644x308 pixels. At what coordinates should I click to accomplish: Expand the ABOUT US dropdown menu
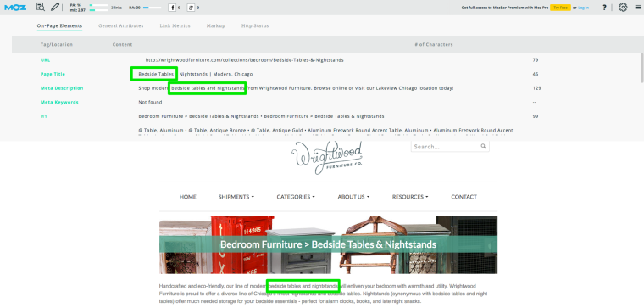point(353,197)
